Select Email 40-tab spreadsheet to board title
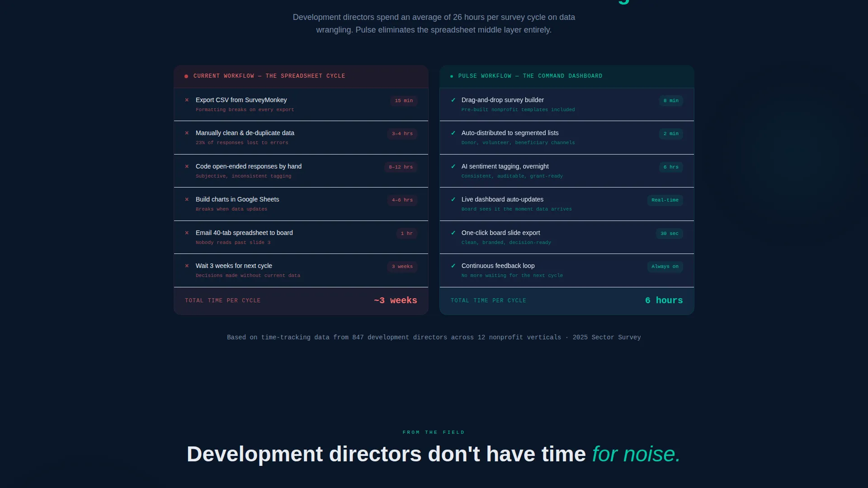Image resolution: width=868 pixels, height=488 pixels. click(x=244, y=233)
